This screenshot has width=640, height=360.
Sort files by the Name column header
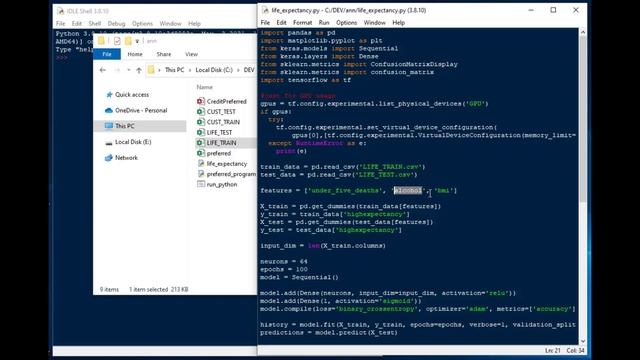(204, 87)
